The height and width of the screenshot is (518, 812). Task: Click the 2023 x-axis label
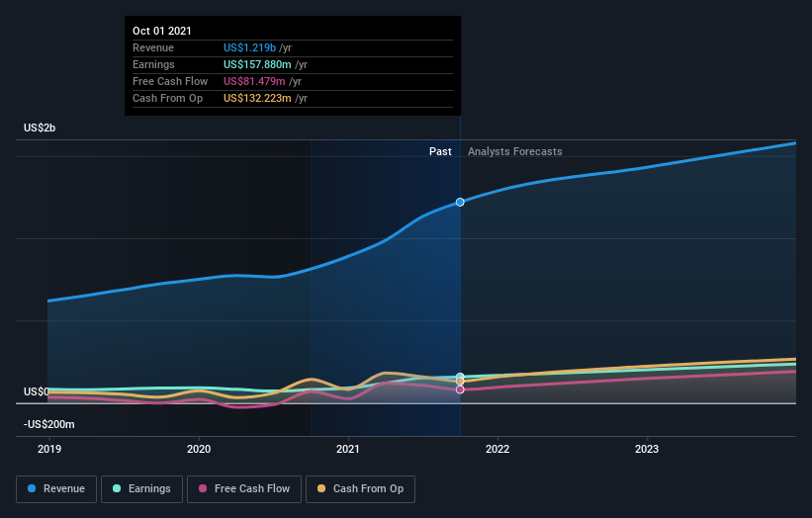click(x=647, y=448)
